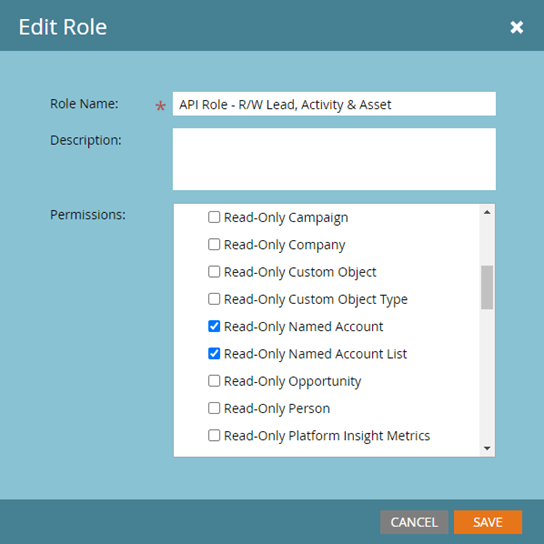Check the Read-Only Person box
The image size is (544, 544).
point(214,408)
